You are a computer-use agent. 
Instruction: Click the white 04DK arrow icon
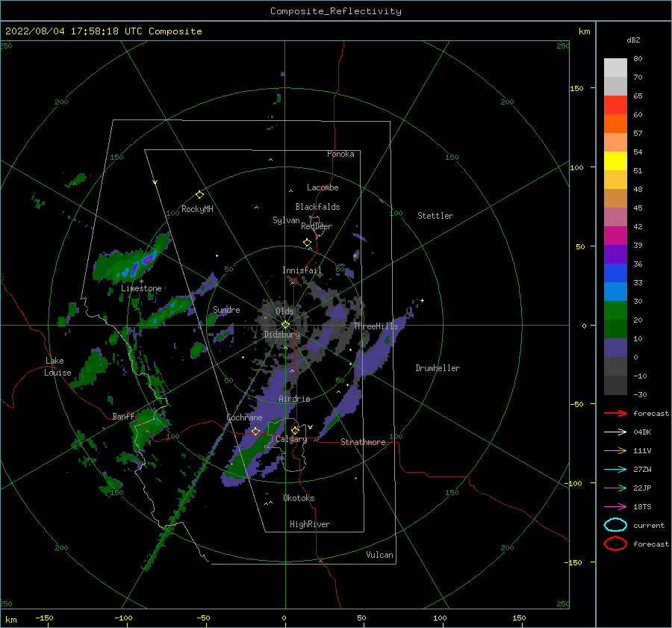pyautogui.click(x=615, y=432)
